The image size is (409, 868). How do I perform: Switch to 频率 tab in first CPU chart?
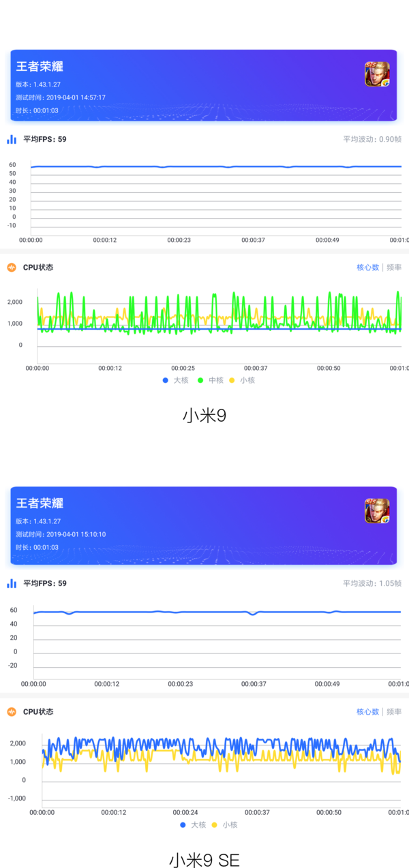pos(394,268)
